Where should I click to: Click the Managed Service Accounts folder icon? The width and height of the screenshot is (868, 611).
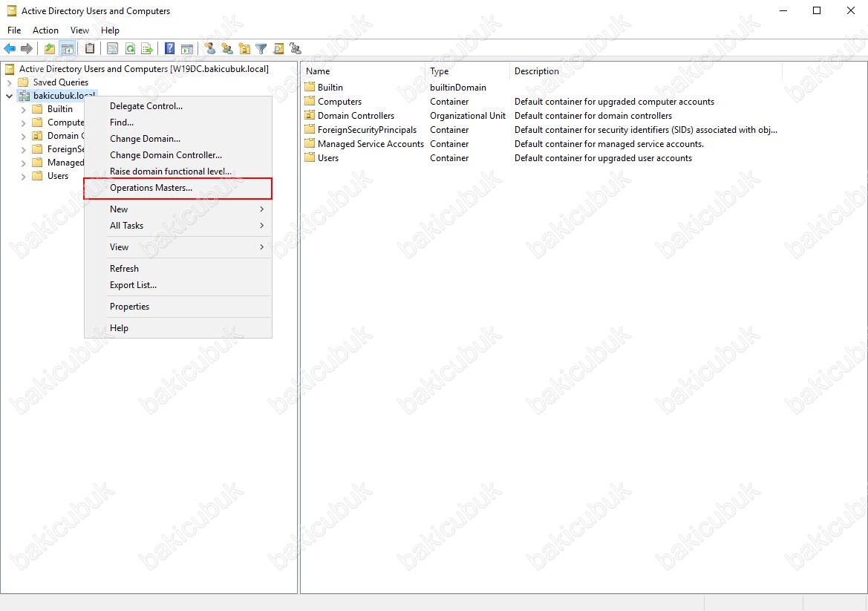(310, 143)
